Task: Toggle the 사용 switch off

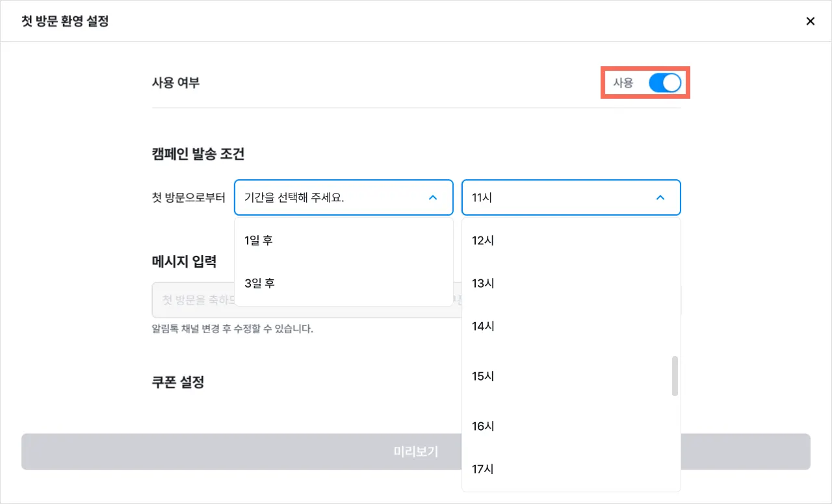Action: click(664, 82)
